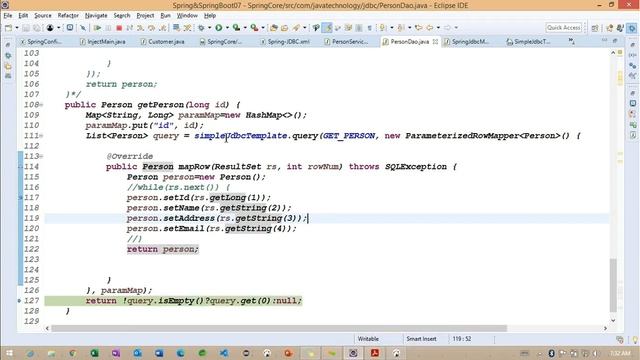This screenshot has height=360, width=640.
Task: Click the New file toolbar icon
Action: click(x=9, y=28)
